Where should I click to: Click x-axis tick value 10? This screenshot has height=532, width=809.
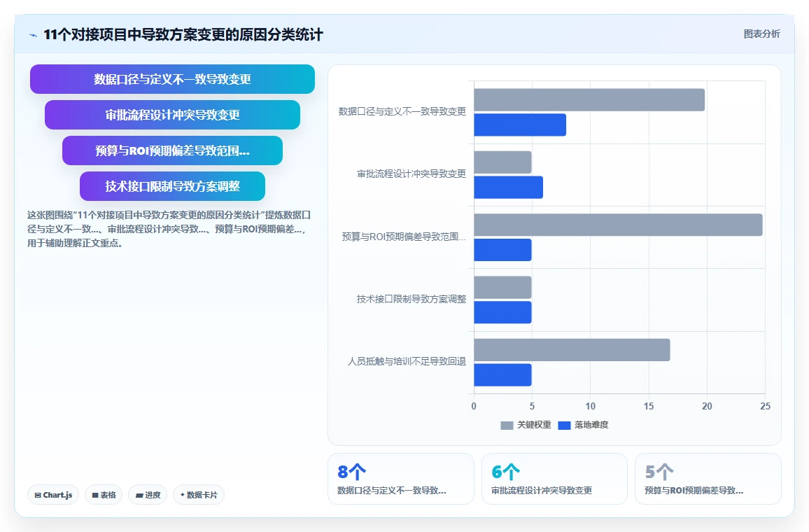[x=590, y=406]
